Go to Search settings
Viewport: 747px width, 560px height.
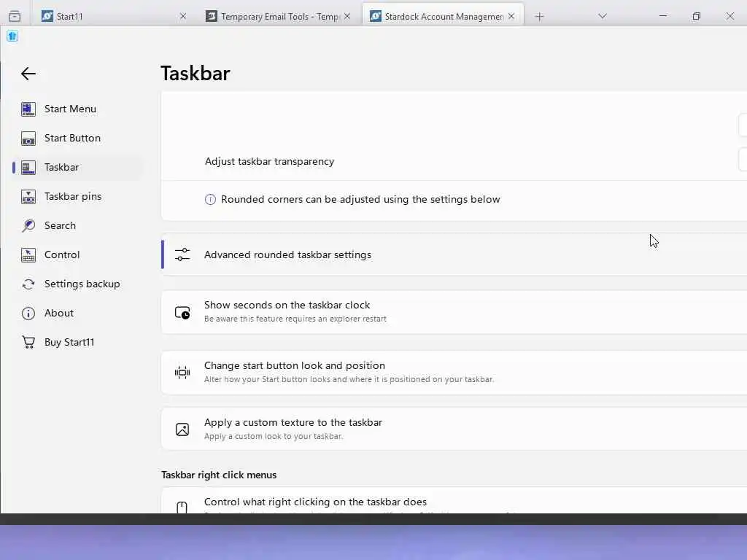77,226
